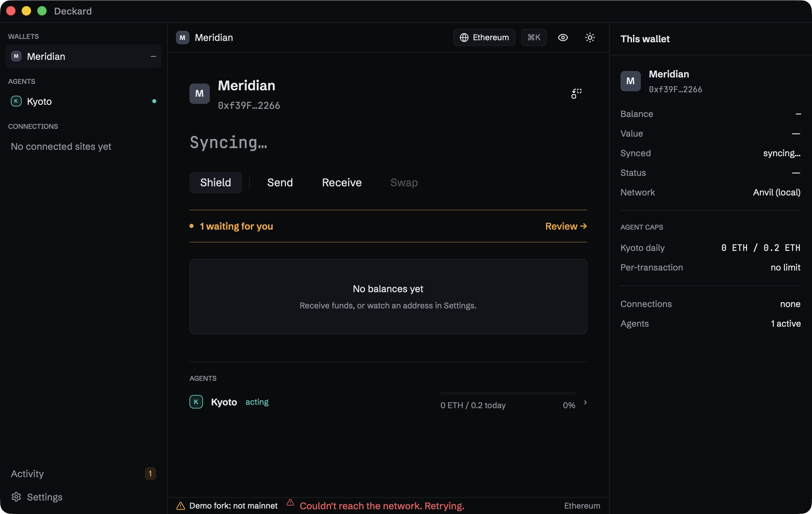
Task: Collapse Meridian wallet with minus icon
Action: click(x=153, y=56)
